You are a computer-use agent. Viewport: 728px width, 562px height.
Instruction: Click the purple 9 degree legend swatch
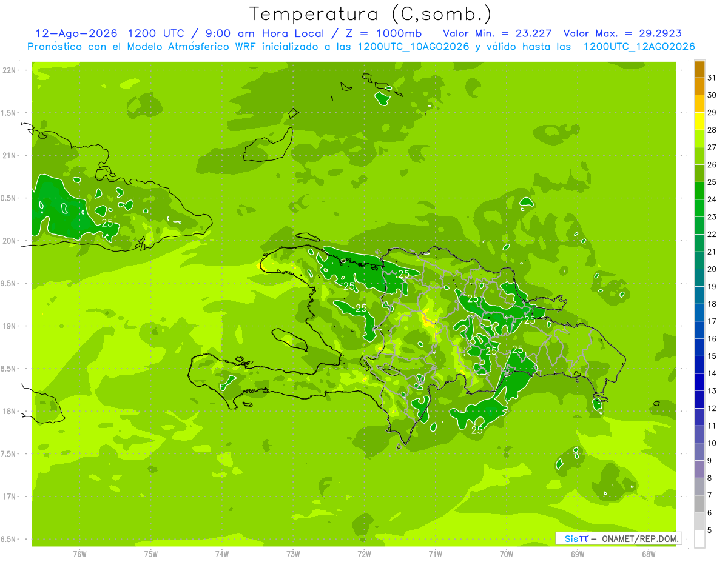click(699, 452)
